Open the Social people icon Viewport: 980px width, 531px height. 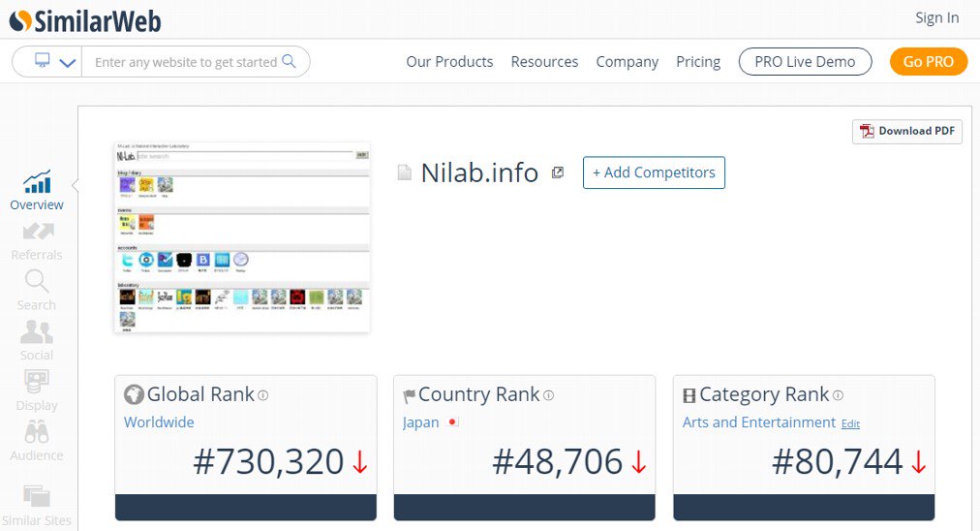click(37, 333)
